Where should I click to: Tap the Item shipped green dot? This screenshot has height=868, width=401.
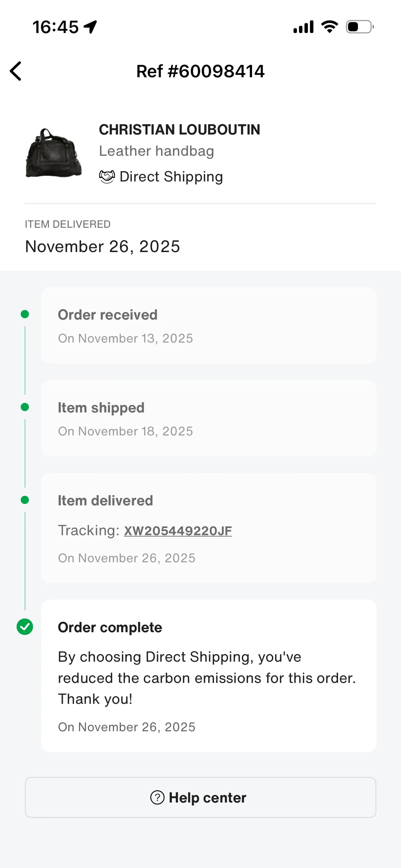(25, 407)
